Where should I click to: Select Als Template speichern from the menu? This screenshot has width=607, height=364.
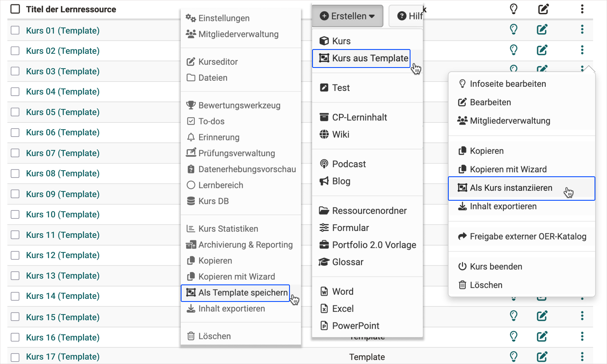pos(243,292)
